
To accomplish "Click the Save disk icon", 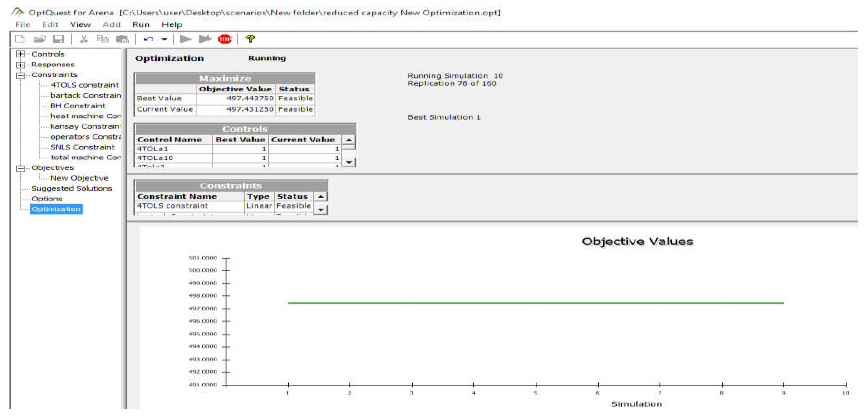I will 58,39.
